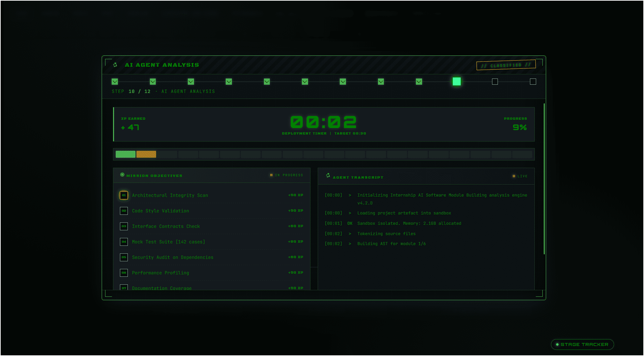Click "Security Audit on Dependencies" objective

click(173, 257)
